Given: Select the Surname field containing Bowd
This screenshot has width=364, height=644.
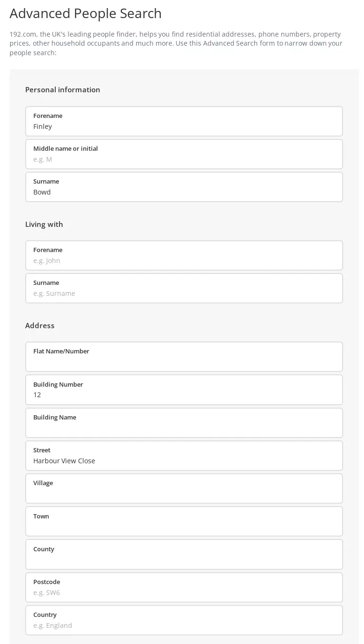Looking at the screenshot, I should [184, 187].
